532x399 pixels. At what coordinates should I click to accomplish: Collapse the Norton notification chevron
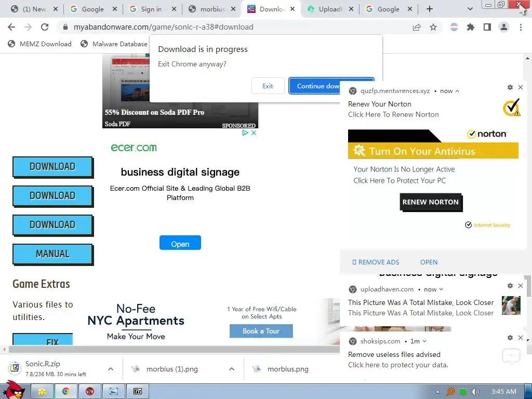pyautogui.click(x=457, y=91)
